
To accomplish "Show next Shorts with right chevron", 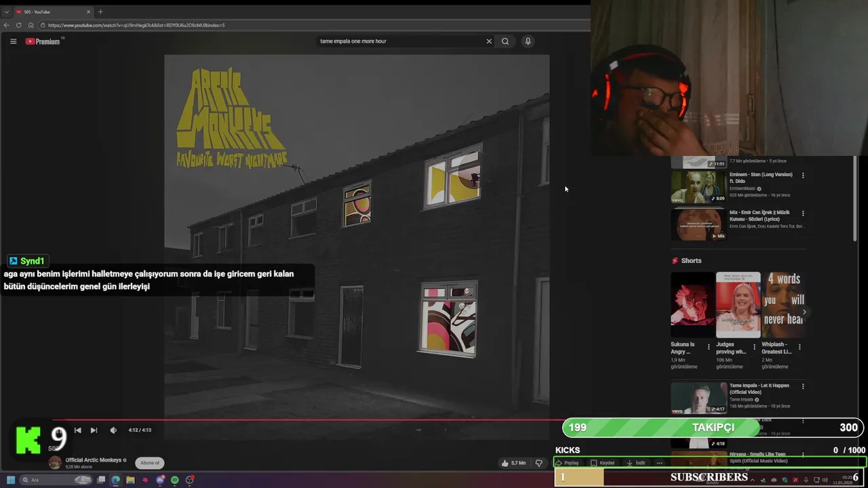I will point(804,312).
